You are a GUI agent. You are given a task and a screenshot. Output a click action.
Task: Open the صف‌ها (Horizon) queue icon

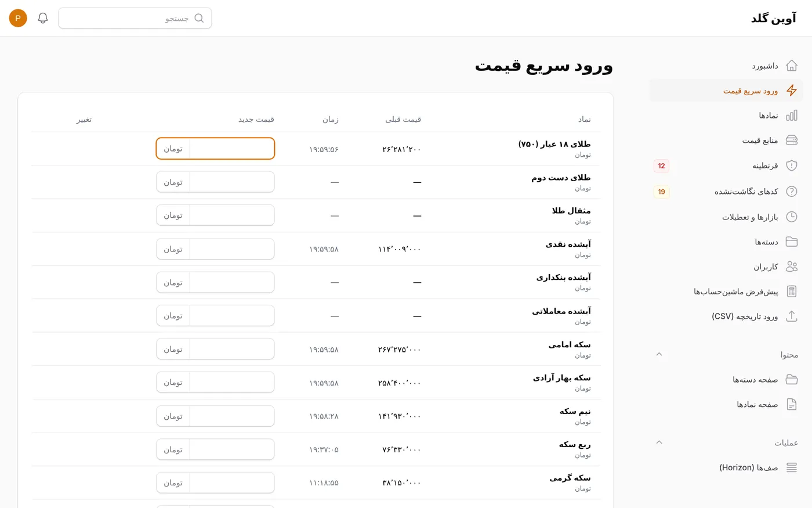click(791, 467)
